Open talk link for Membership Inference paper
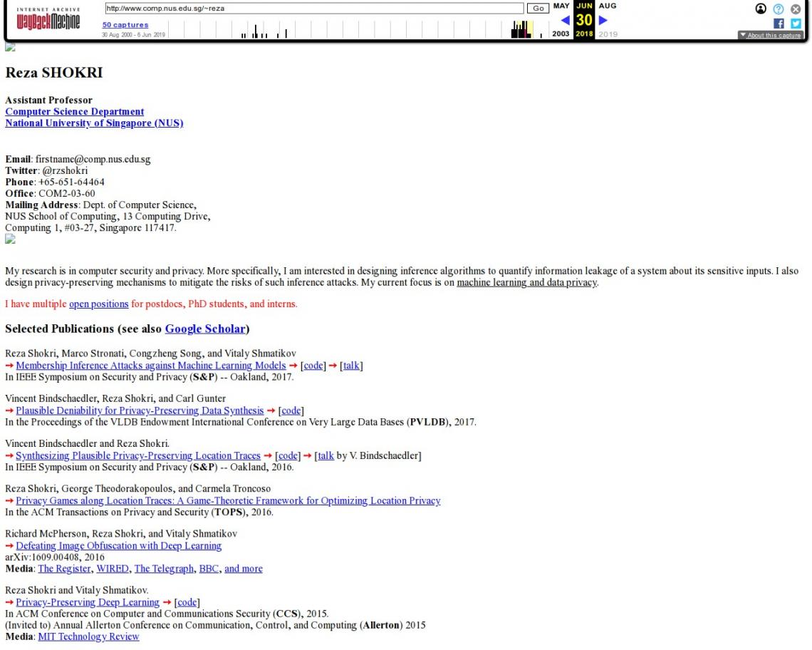The image size is (812, 650). tap(351, 366)
